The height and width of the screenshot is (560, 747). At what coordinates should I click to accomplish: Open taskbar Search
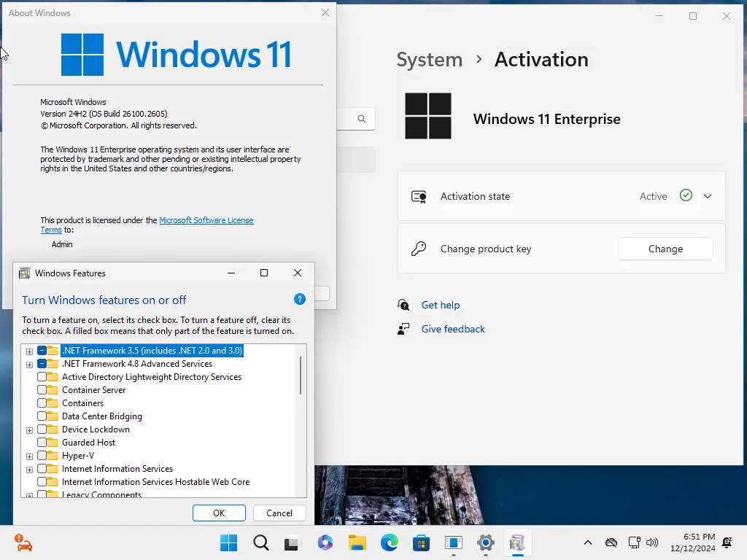click(x=261, y=542)
